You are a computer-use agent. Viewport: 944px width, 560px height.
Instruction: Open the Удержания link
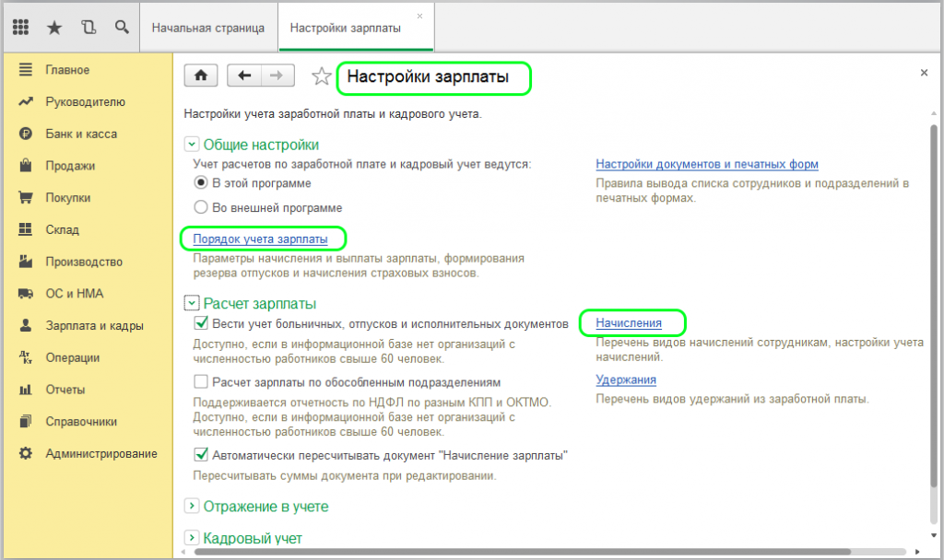626,379
